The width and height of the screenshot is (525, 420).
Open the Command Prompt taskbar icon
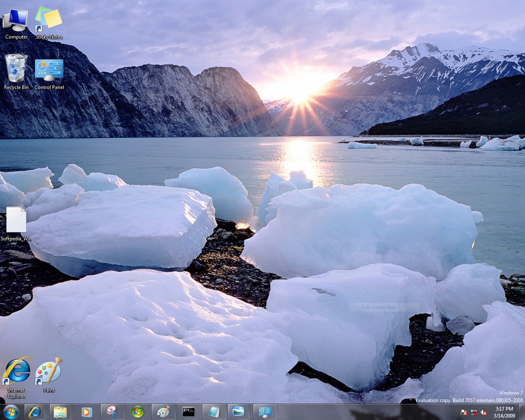point(189,411)
